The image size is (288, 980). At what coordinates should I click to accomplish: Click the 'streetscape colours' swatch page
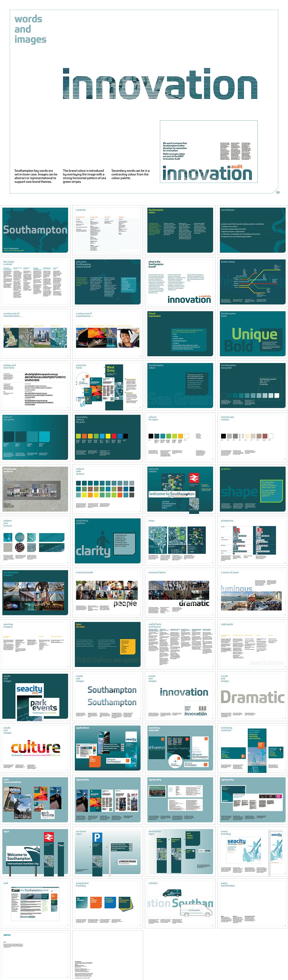pyautogui.click(x=253, y=437)
